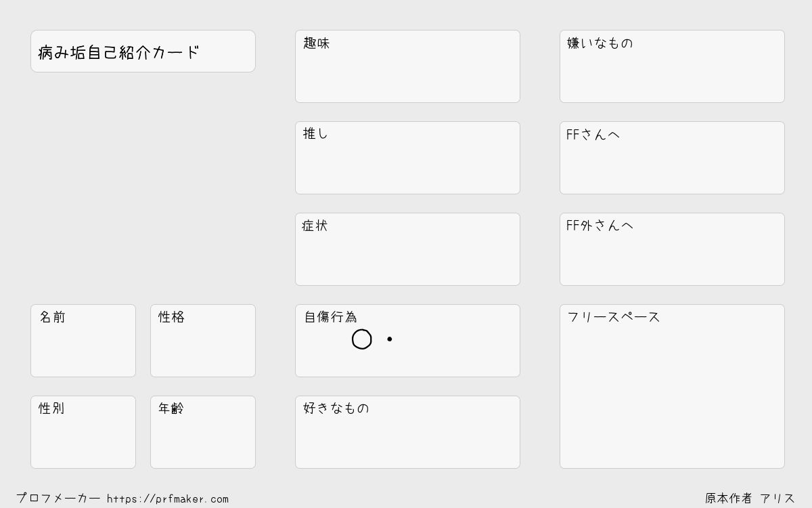Click the 好きなもの text box
Viewport: 812px width, 508px height.
point(407,432)
